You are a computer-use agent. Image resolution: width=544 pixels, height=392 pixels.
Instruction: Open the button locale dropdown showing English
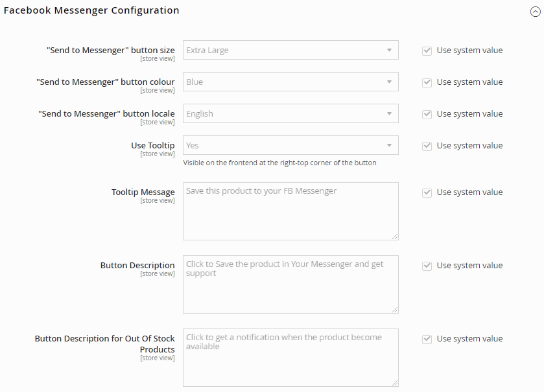pos(290,113)
